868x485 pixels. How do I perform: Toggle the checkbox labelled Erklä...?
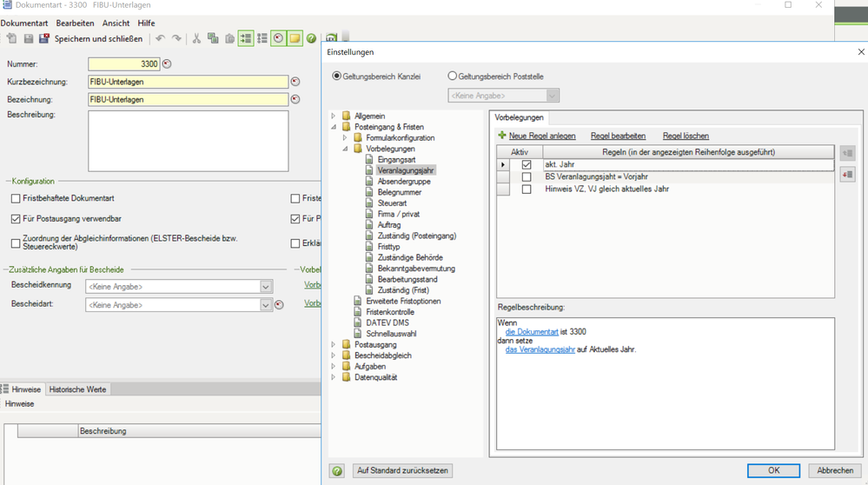coord(295,243)
